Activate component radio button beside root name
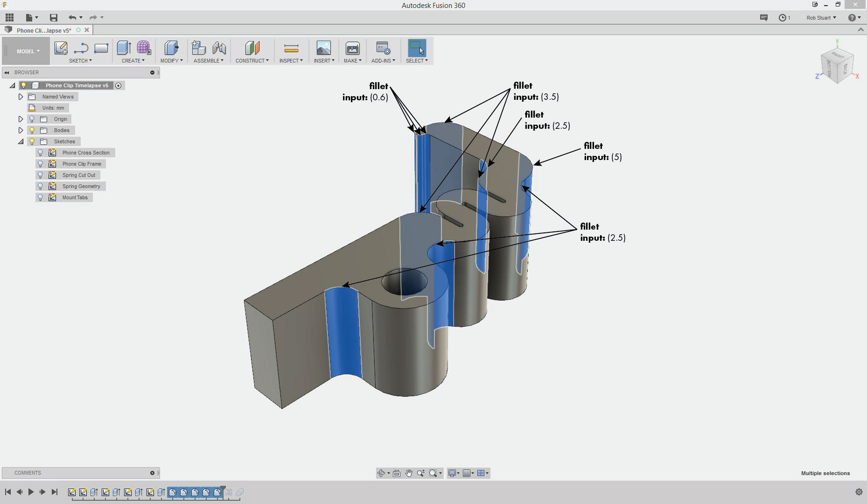 tap(118, 85)
